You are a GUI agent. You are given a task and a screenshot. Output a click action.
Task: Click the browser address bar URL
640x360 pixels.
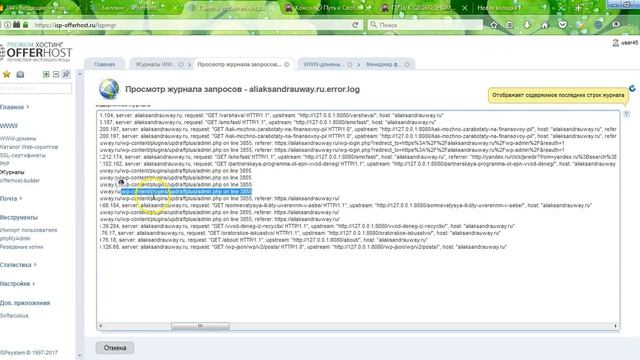coord(76,25)
